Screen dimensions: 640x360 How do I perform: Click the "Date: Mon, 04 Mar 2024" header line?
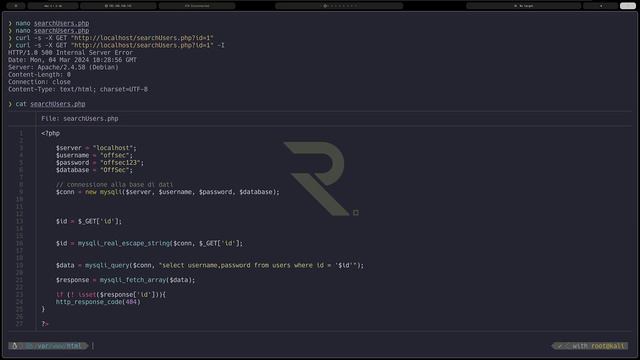click(72, 60)
